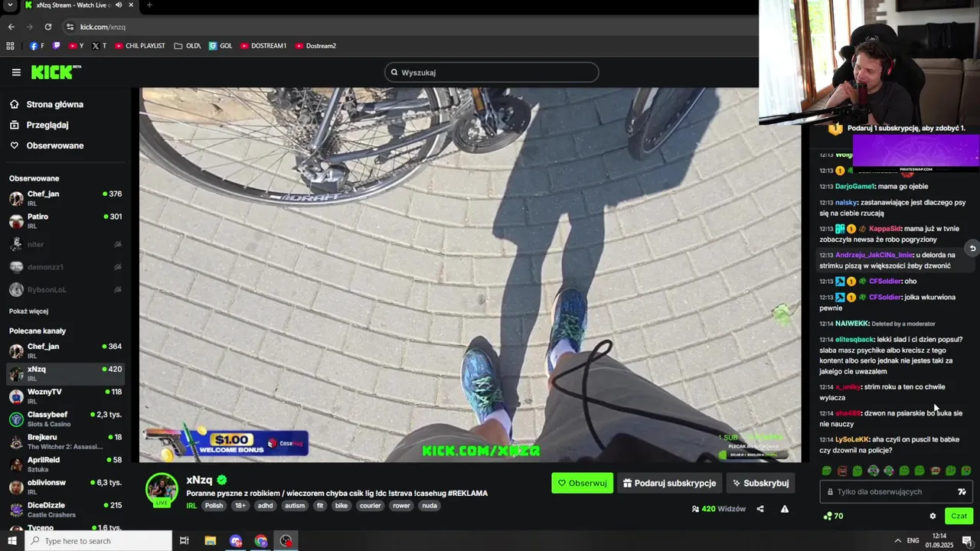Screen dimensions: 980x551
Task: Open the DOSTREAM1 bookmark
Action: point(263,46)
